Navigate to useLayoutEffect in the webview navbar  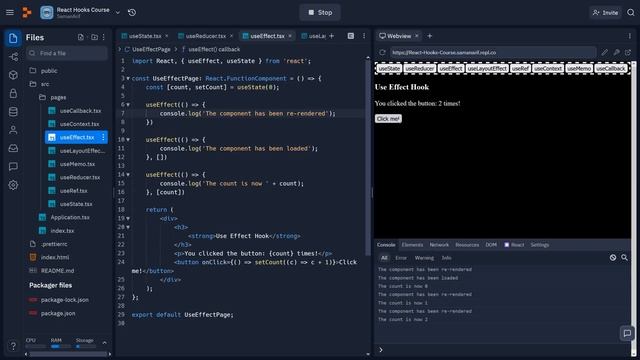(487, 69)
